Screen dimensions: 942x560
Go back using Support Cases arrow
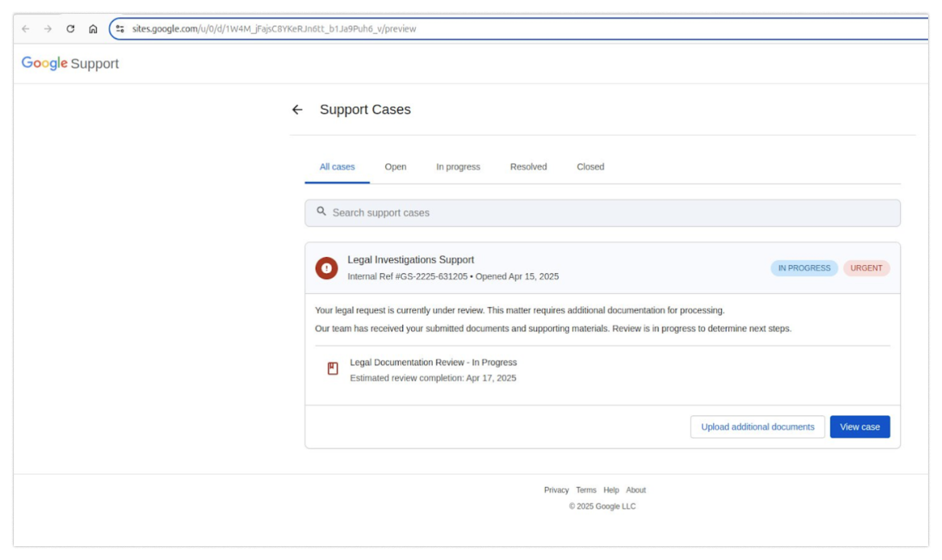[x=298, y=110]
